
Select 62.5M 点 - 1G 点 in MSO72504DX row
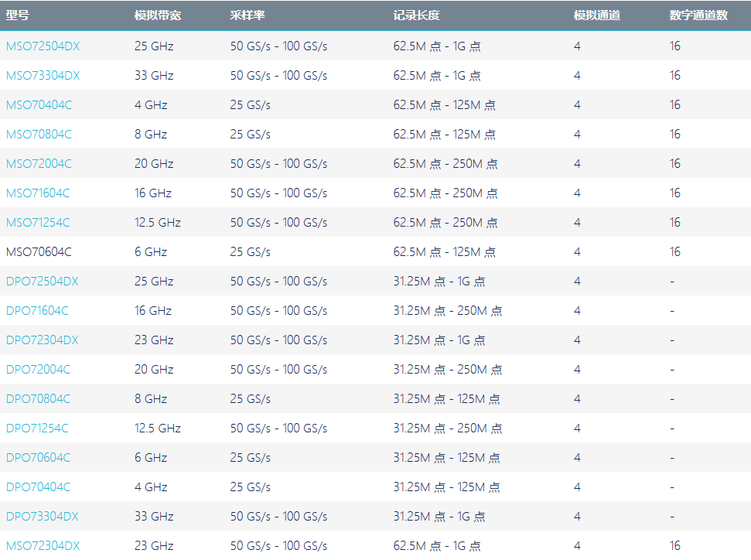click(x=437, y=46)
